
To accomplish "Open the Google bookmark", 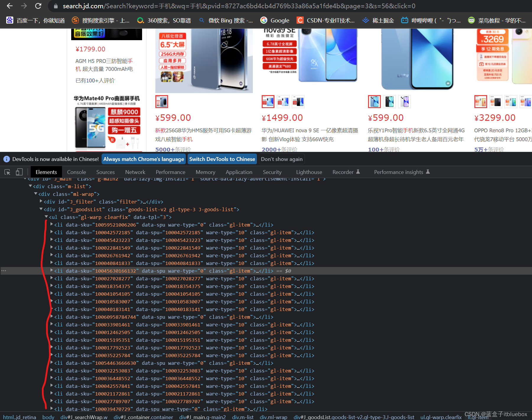I will [x=275, y=20].
